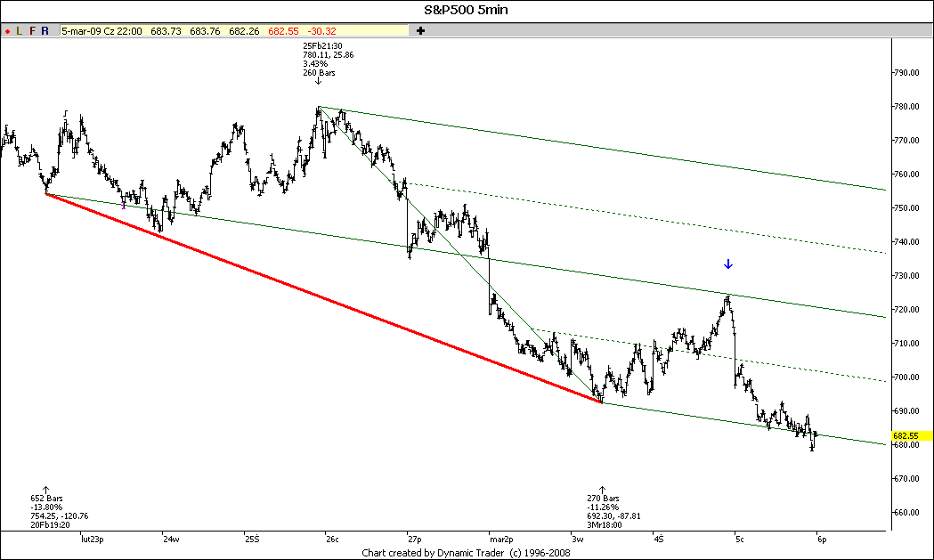
Task: Click the "6p" date axis label
Action: coord(822,540)
